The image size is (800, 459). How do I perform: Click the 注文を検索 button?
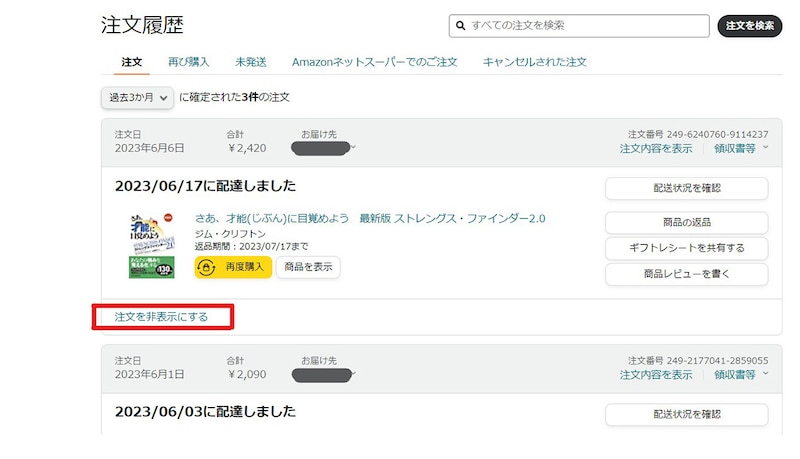pos(749,25)
